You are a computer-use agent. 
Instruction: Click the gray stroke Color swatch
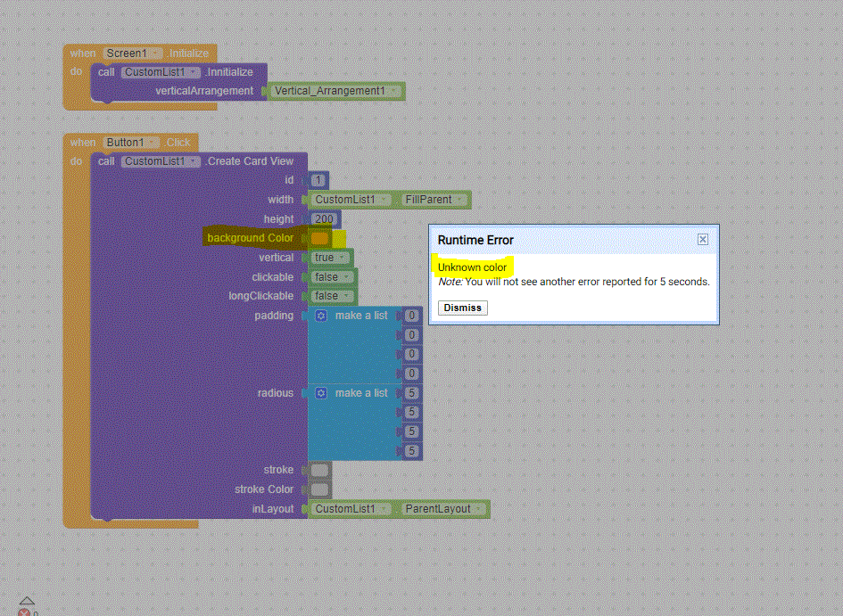[x=319, y=489]
